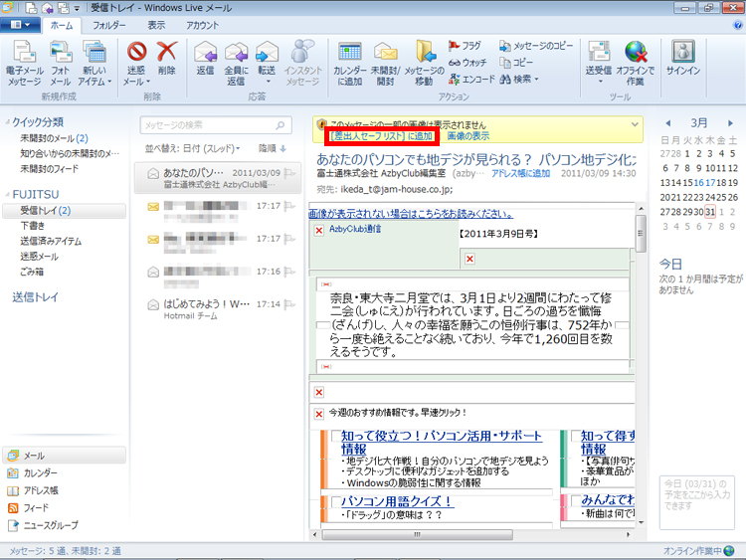
Task: Switch to ホーム ribbon tab
Action: pyautogui.click(x=62, y=25)
